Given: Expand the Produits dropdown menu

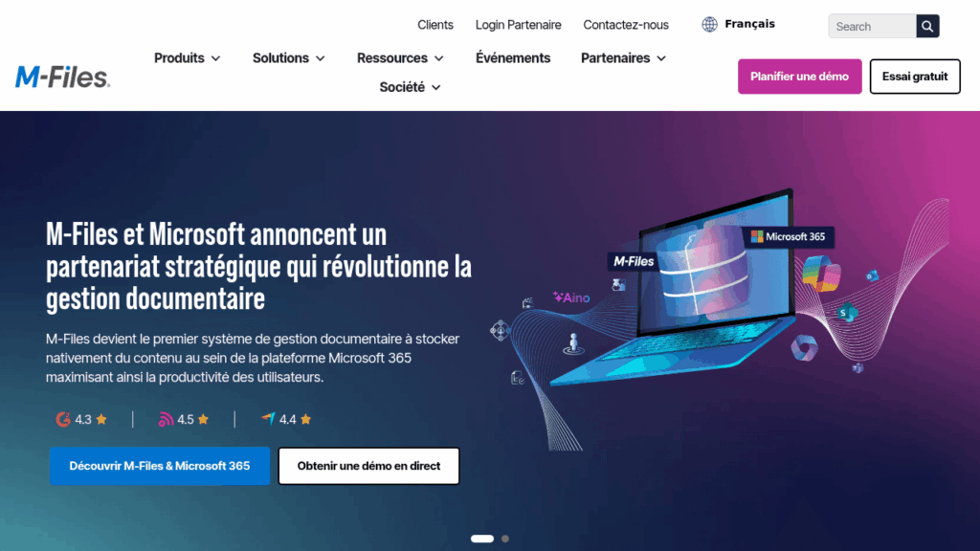Looking at the screenshot, I should click(187, 58).
